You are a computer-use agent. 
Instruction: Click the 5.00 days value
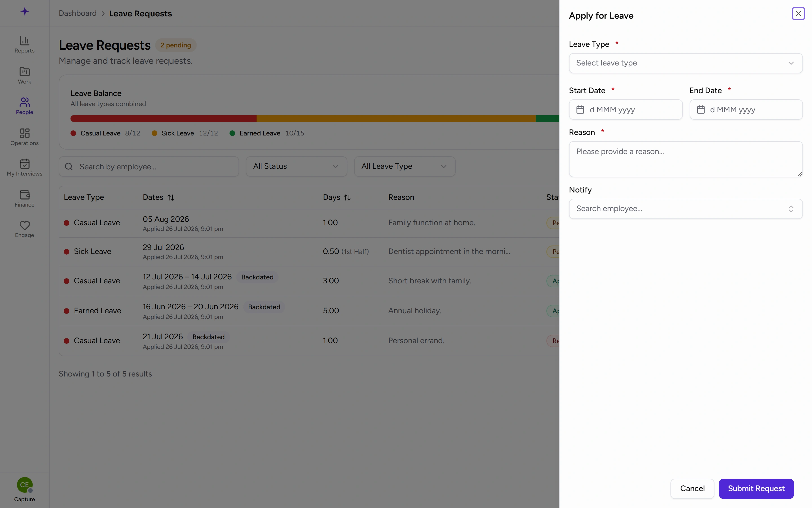pyautogui.click(x=331, y=311)
